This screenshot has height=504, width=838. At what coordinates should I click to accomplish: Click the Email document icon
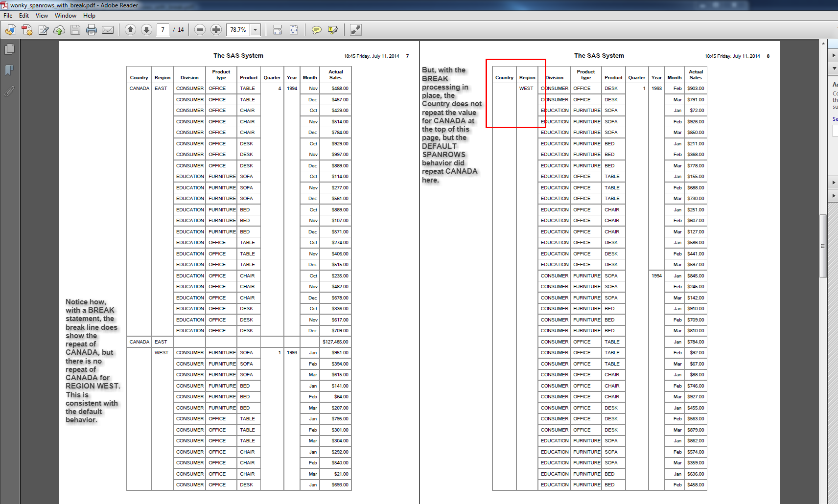(x=108, y=30)
